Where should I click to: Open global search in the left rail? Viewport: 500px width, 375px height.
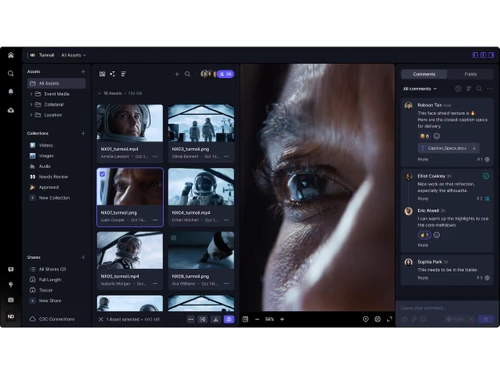pyautogui.click(x=11, y=73)
